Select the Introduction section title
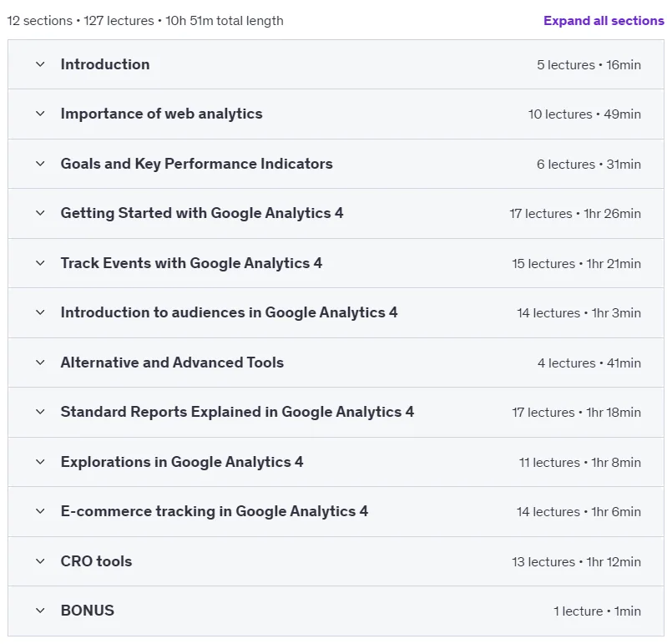The width and height of the screenshot is (667, 644). 105,64
